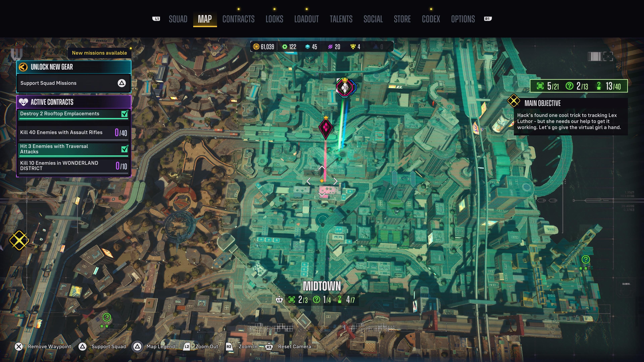Select the green riddle marker at bottom left
The image size is (644, 362).
[x=107, y=317]
